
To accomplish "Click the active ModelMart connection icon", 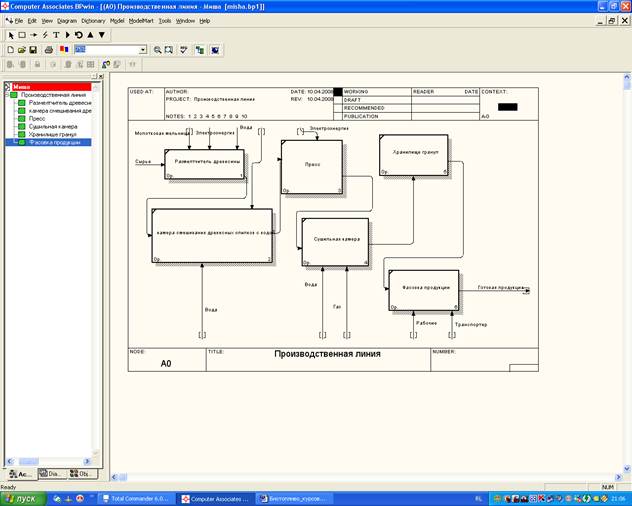I will tap(106, 65).
